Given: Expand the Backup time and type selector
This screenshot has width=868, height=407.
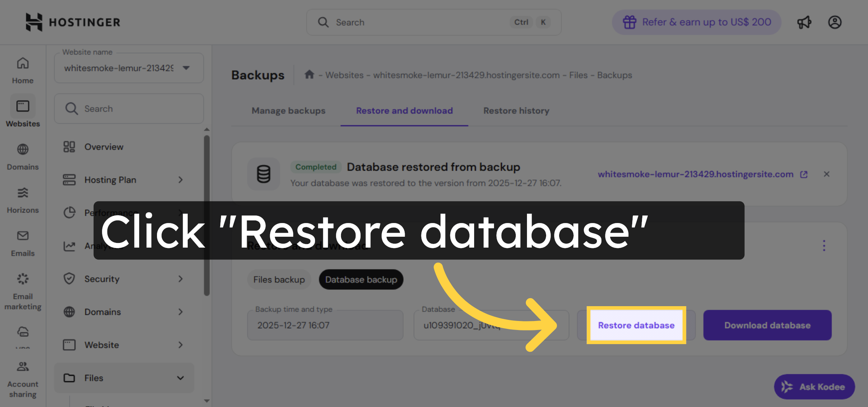Looking at the screenshot, I should coord(325,325).
